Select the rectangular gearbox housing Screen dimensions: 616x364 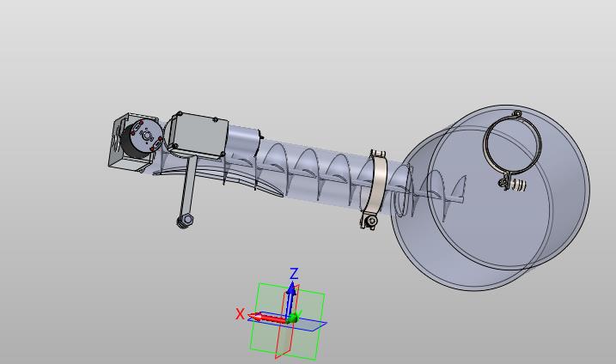tap(198, 136)
